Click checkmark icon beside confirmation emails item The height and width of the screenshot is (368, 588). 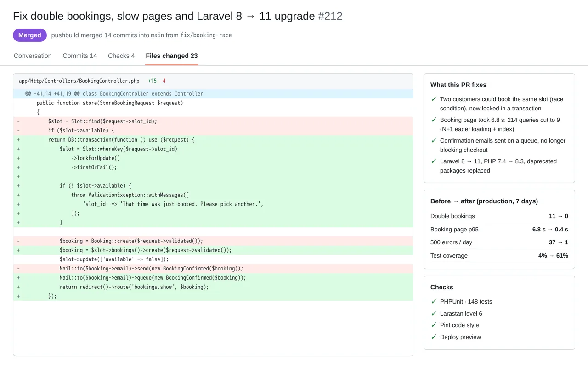(434, 140)
